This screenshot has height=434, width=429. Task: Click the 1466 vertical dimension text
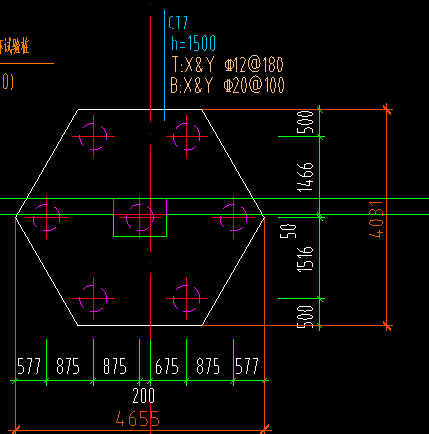point(306,177)
